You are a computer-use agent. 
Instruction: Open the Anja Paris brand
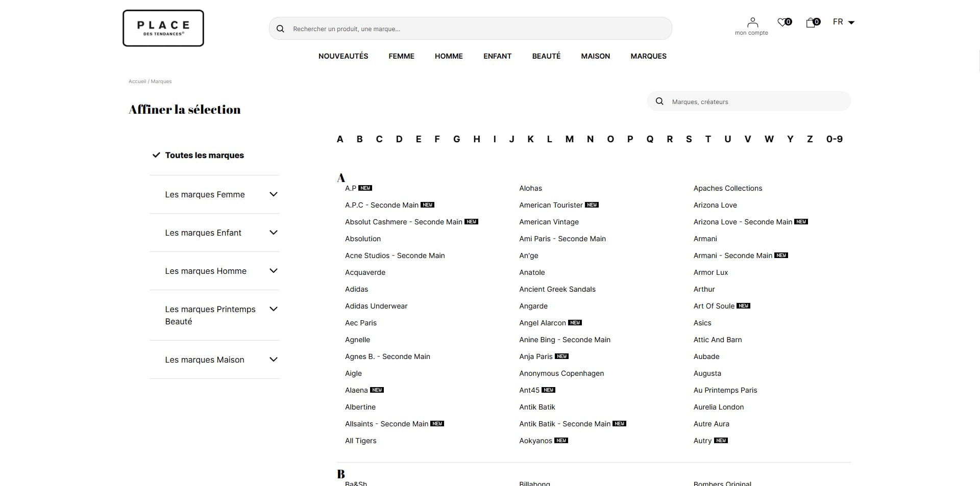(536, 356)
